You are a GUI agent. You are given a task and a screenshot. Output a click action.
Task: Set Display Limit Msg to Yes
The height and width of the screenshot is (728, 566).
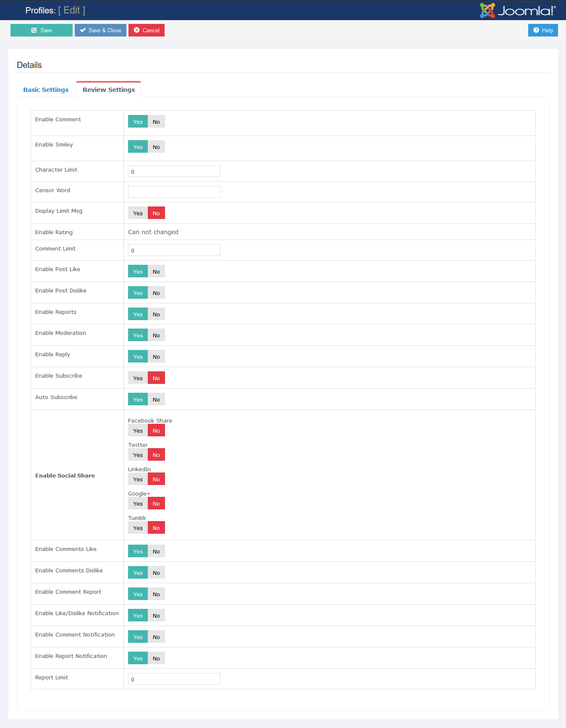(138, 213)
